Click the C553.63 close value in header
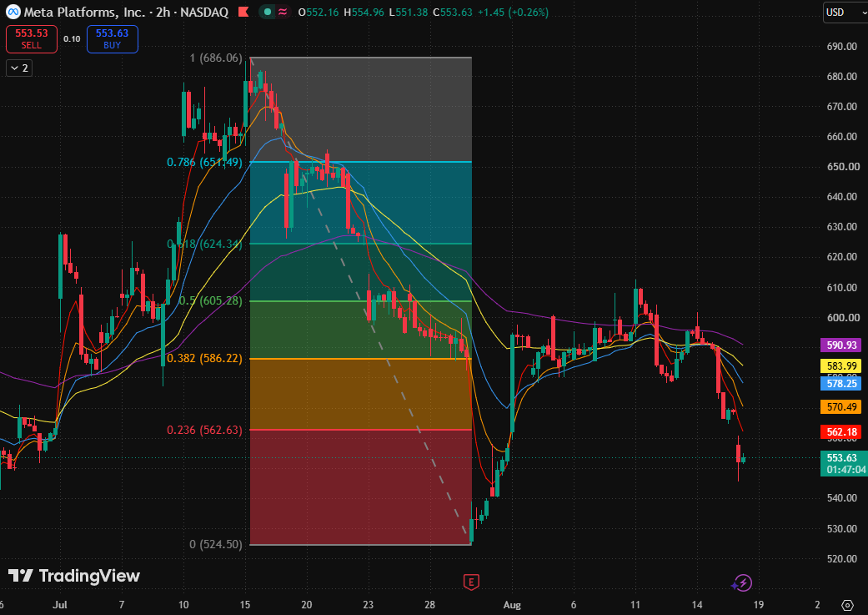The image size is (868, 615). pyautogui.click(x=452, y=13)
